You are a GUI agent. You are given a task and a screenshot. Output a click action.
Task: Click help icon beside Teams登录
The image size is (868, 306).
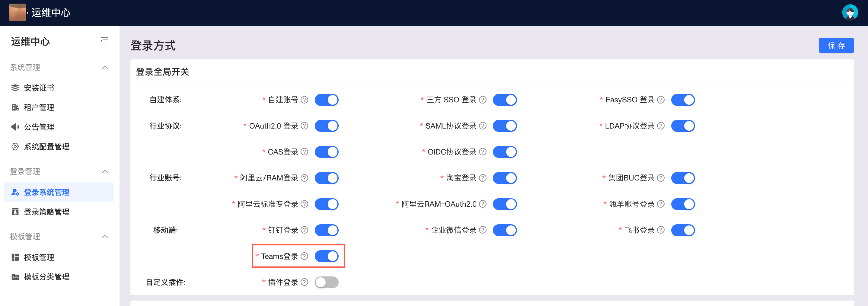304,256
